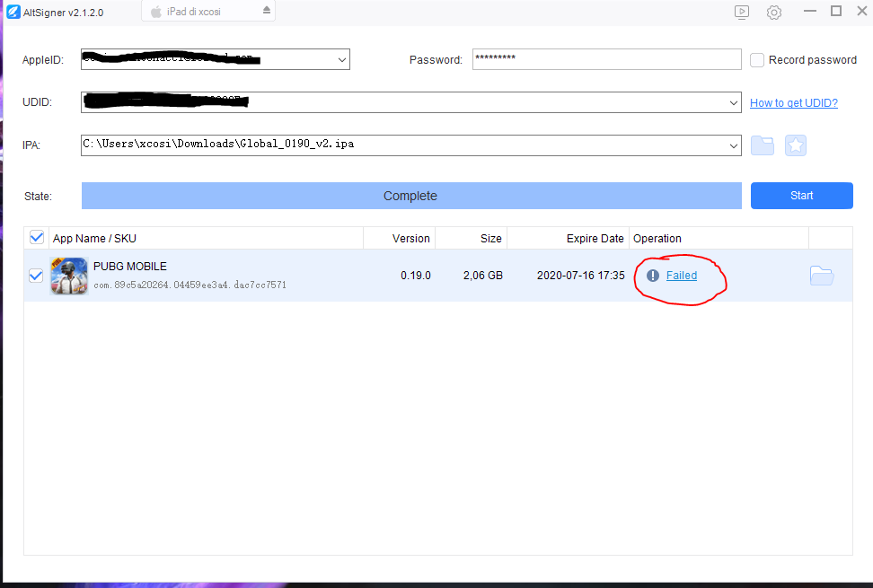Click the PUBG MOBILE app icon thumbnail
Screen dimensions: 873x588
click(69, 276)
